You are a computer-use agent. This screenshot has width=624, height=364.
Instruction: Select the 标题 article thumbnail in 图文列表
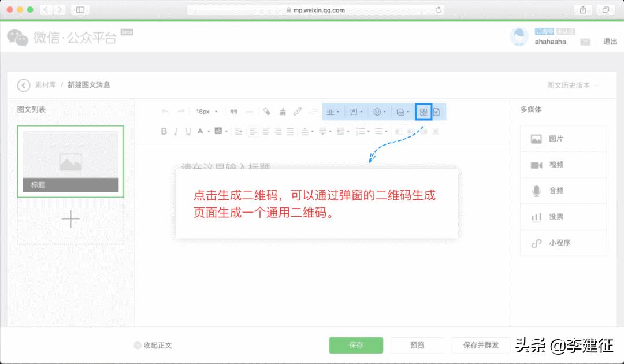pos(70,162)
